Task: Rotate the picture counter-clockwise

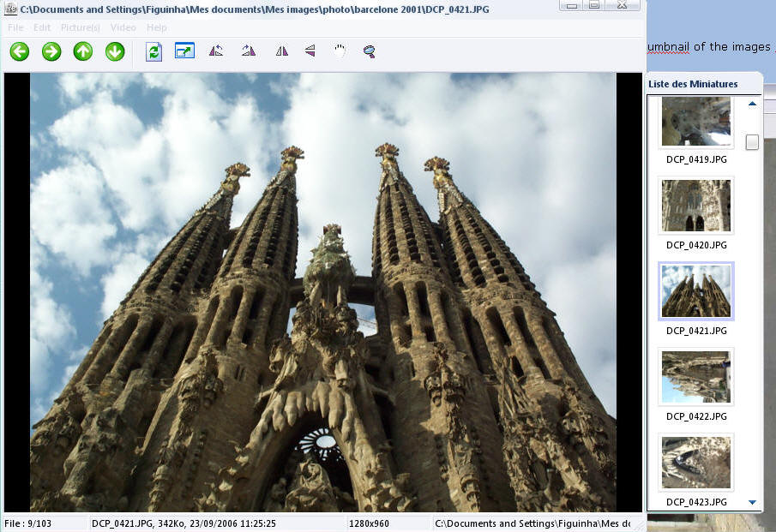Action: (216, 51)
